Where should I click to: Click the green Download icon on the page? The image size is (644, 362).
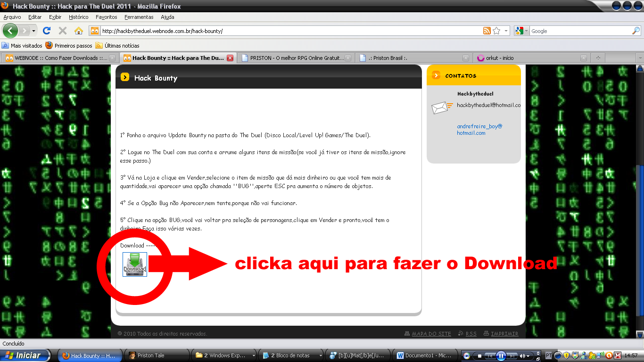pos(135,264)
